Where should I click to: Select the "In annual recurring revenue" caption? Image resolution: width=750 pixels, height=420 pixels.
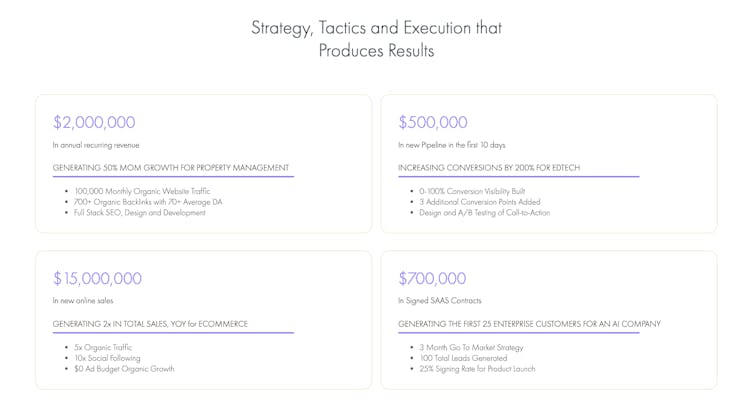[x=96, y=145]
